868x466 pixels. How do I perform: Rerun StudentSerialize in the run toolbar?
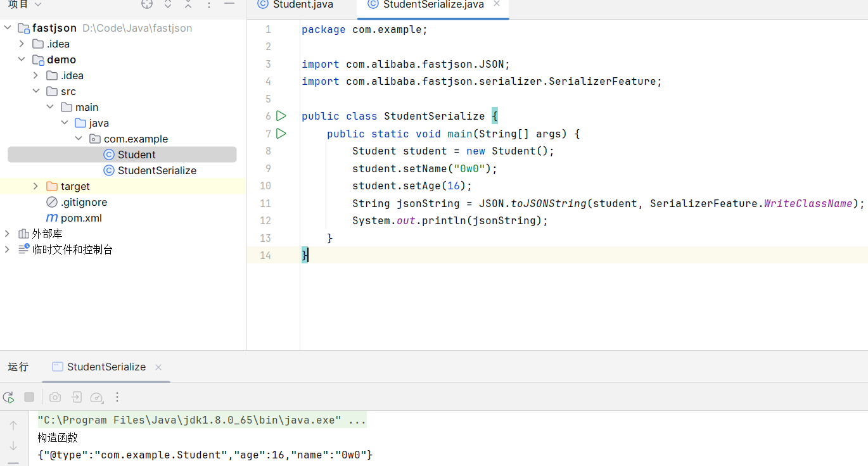click(8, 397)
